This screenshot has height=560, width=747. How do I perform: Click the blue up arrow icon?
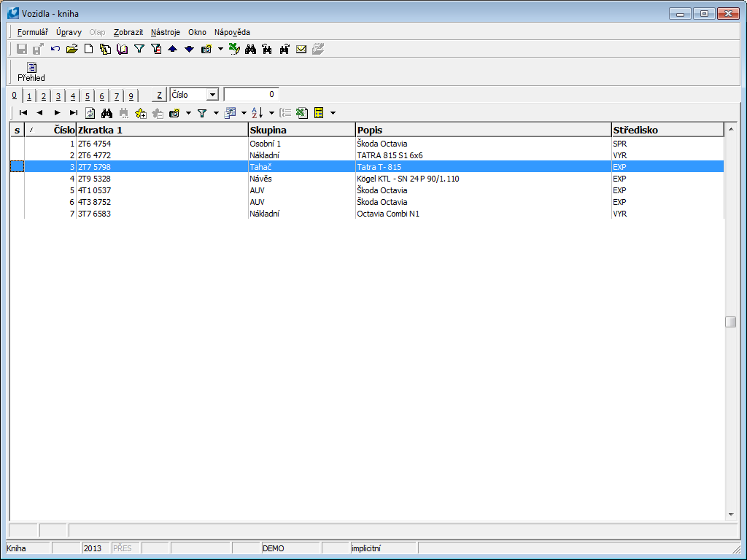click(173, 50)
